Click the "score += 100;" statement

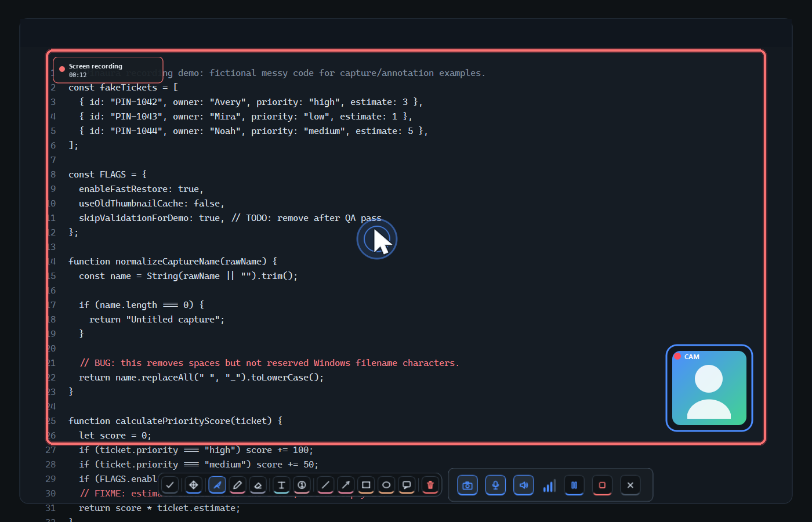click(x=280, y=450)
